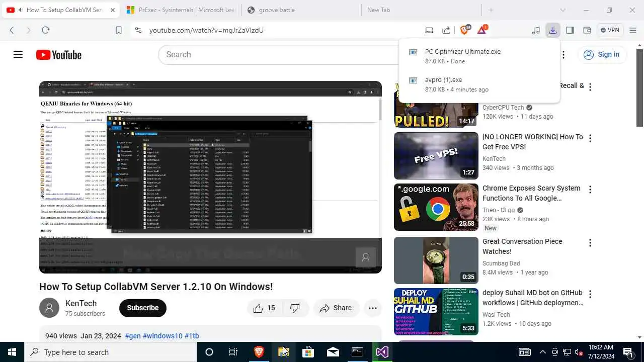Open site settings icon beside the URL
Screen dimensions: 644x362
[138, 30]
